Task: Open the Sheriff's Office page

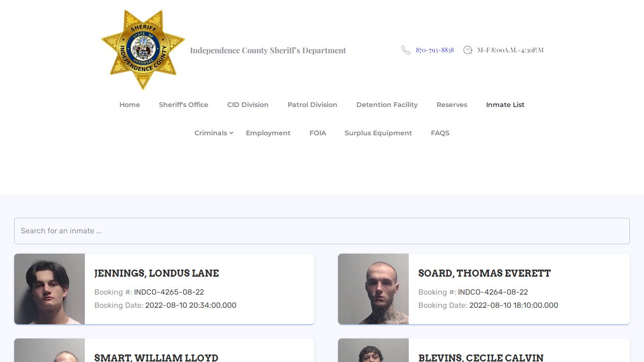Action: click(x=183, y=105)
